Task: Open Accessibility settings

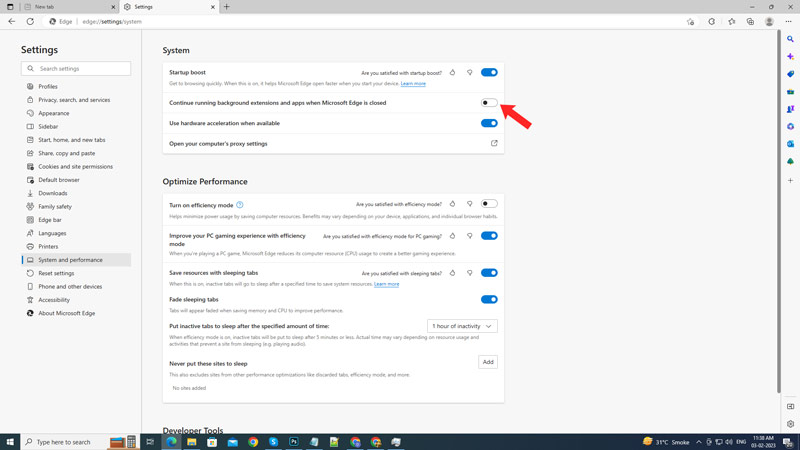Action: coord(76,300)
